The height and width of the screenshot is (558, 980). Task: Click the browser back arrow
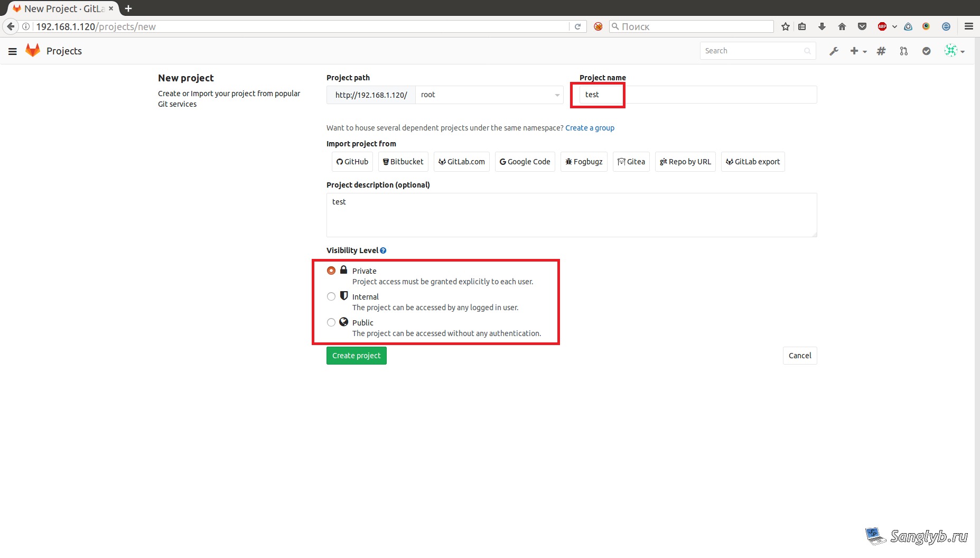[x=11, y=26]
